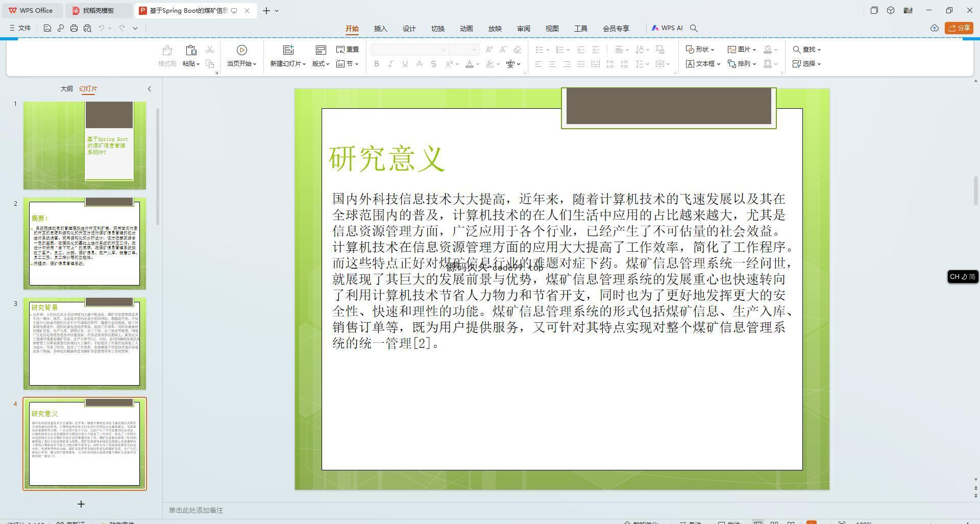Click the Redo arrow icon

pos(122,28)
